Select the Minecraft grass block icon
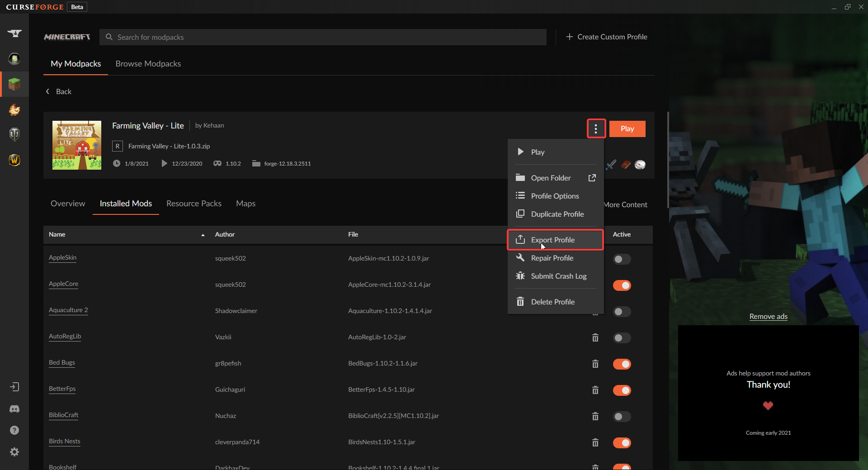Viewport: 868px width, 470px height. [14, 84]
